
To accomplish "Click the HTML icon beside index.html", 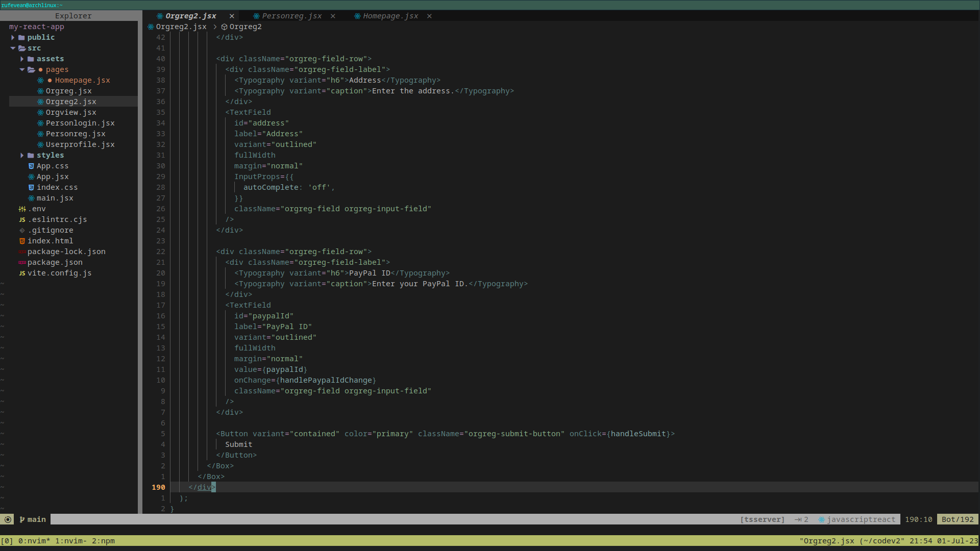I will tap(22, 241).
